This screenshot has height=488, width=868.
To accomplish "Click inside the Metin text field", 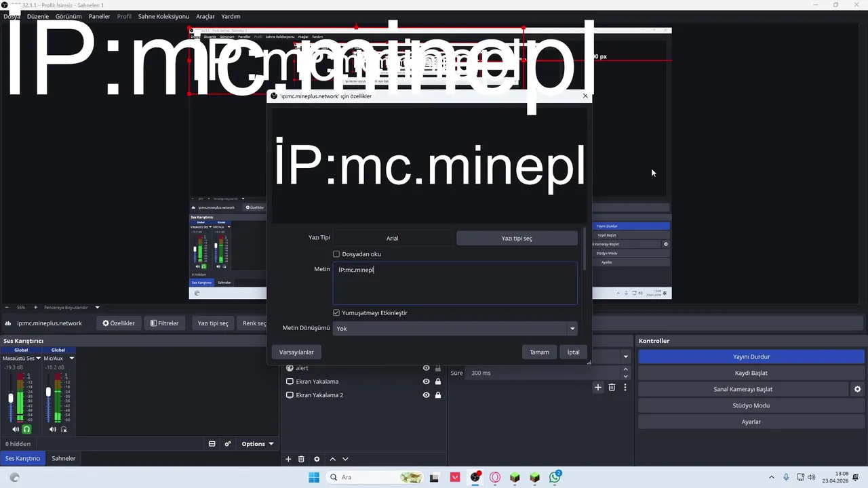I will pyautogui.click(x=455, y=283).
